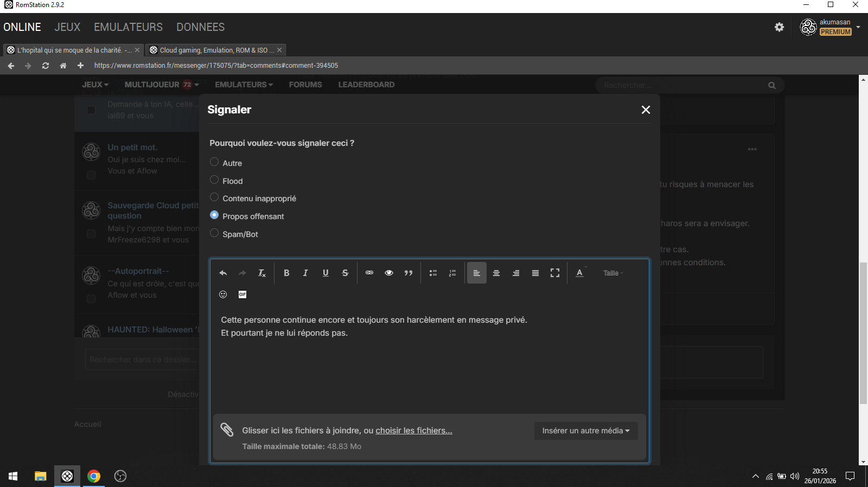This screenshot has height=487, width=868.
Task: Insert a GIF via GIF icon
Action: pyautogui.click(x=242, y=294)
